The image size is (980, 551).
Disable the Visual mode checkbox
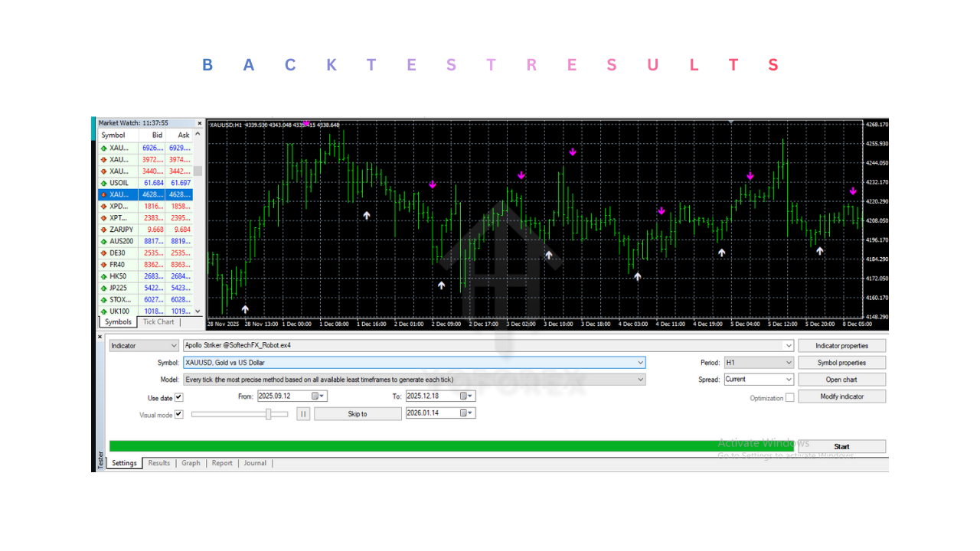pos(179,414)
